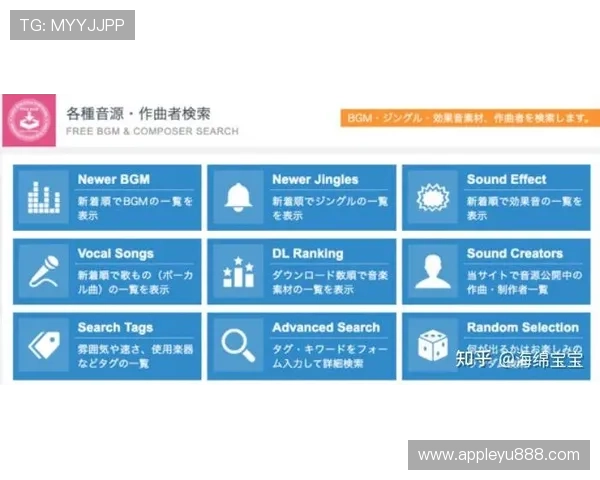Screen dimensions: 600x480
Task: Click the Search Tags description about 使用楽器
Action: click(x=135, y=356)
